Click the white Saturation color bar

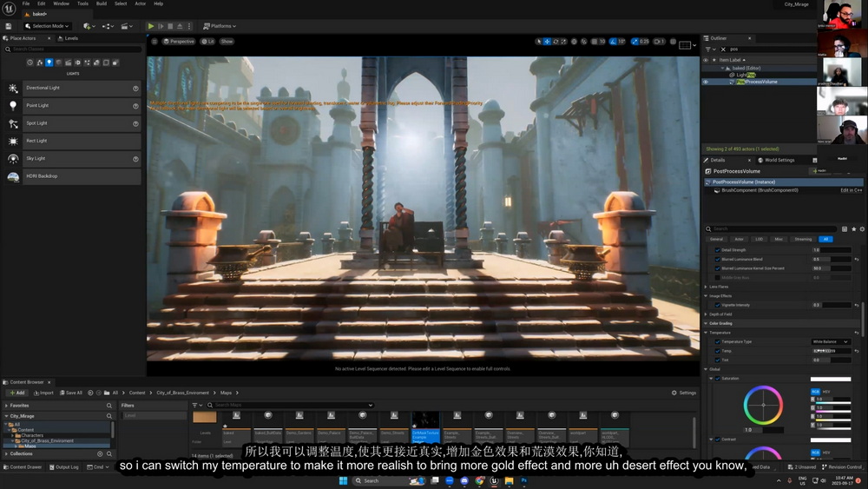click(x=831, y=380)
